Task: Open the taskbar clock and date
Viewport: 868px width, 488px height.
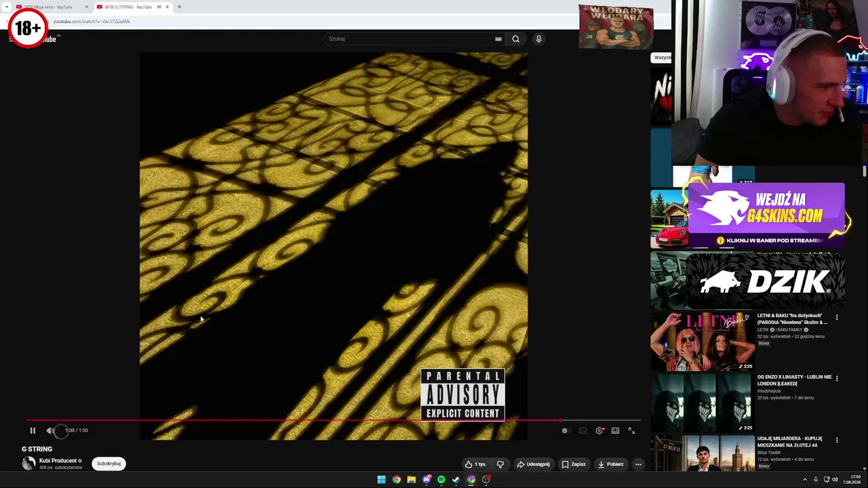Action: coord(852,480)
